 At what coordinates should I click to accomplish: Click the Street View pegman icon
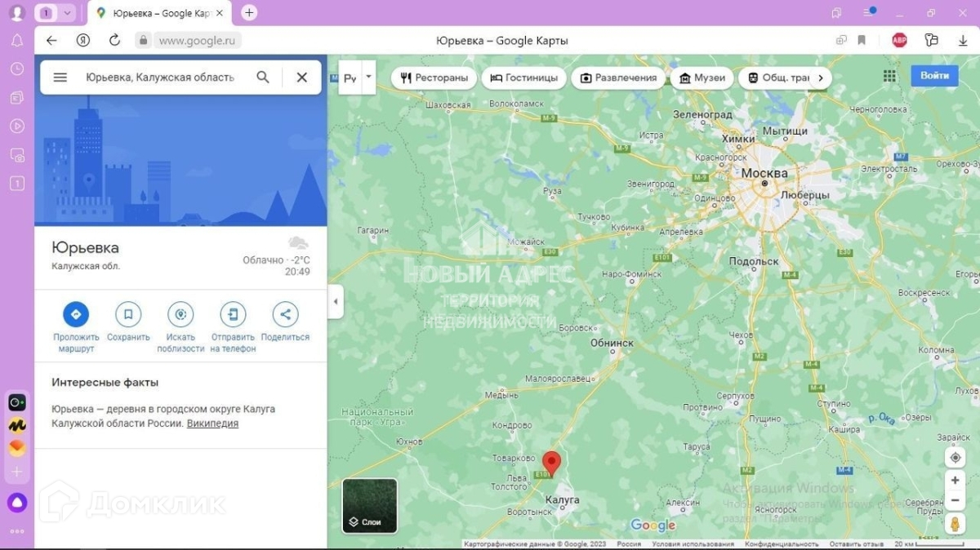pyautogui.click(x=955, y=524)
